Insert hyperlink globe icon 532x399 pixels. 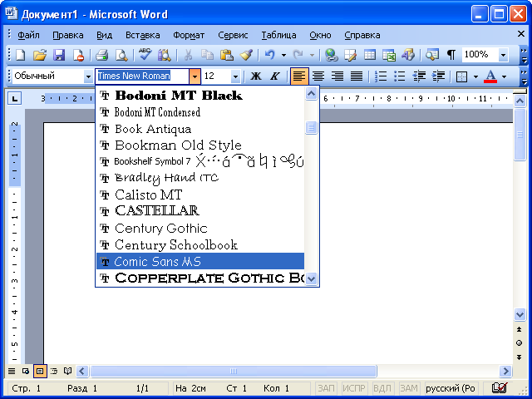point(331,55)
